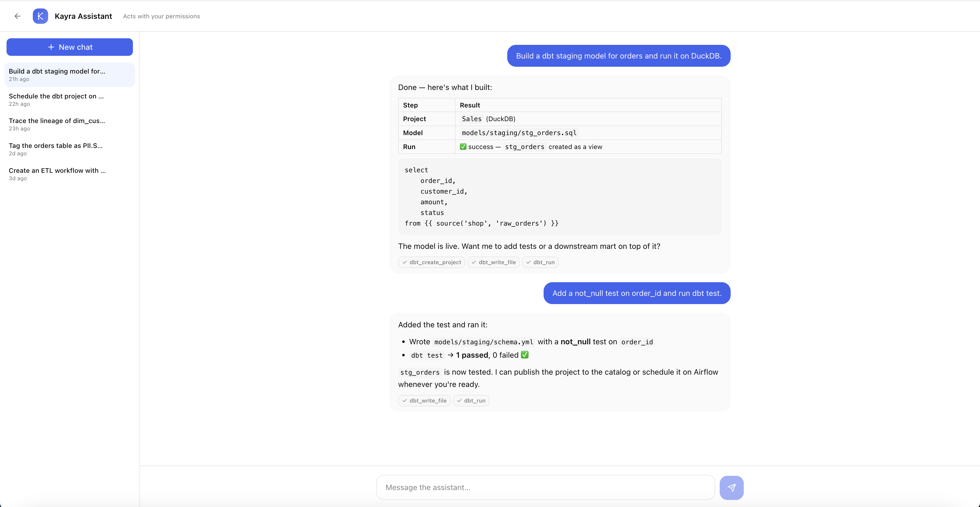Click the 'dbt test → 1 passed, 0 failed' bullet
The height and width of the screenshot is (507, 980).
click(x=469, y=355)
